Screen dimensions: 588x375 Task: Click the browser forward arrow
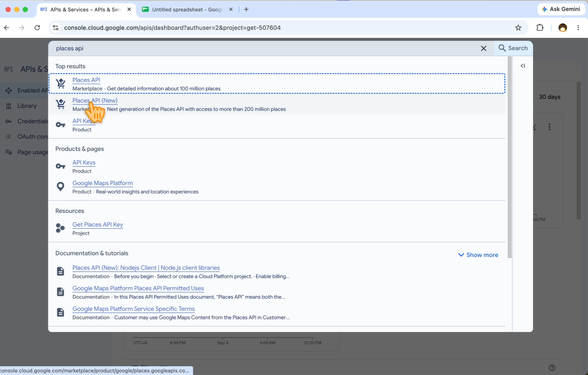tap(22, 28)
